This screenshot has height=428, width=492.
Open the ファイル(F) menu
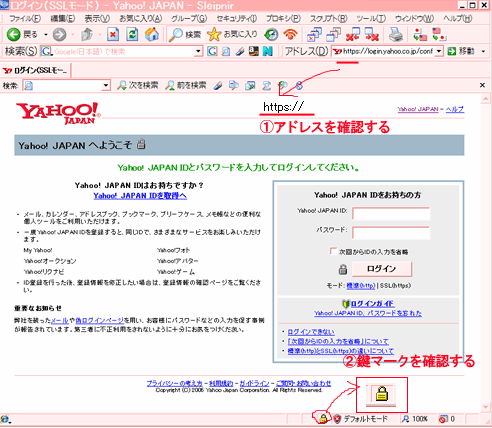(25, 18)
